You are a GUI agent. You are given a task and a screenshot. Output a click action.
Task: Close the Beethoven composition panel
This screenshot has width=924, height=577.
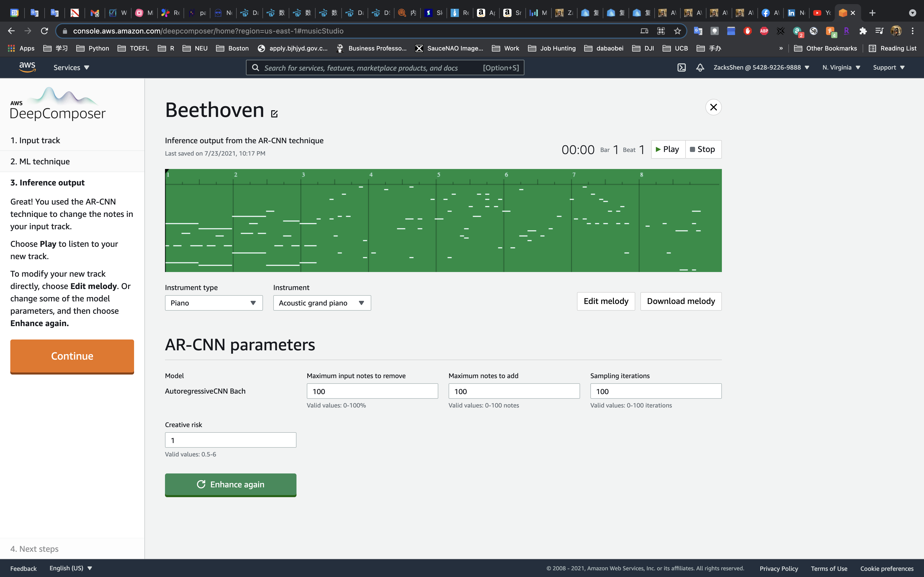pyautogui.click(x=713, y=107)
